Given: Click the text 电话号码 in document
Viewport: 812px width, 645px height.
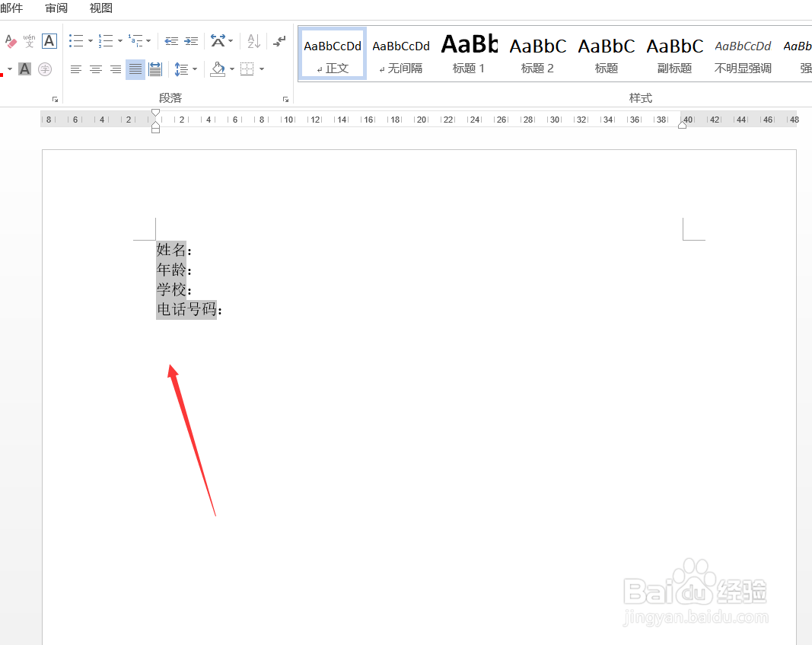Looking at the screenshot, I should pyautogui.click(x=186, y=309).
